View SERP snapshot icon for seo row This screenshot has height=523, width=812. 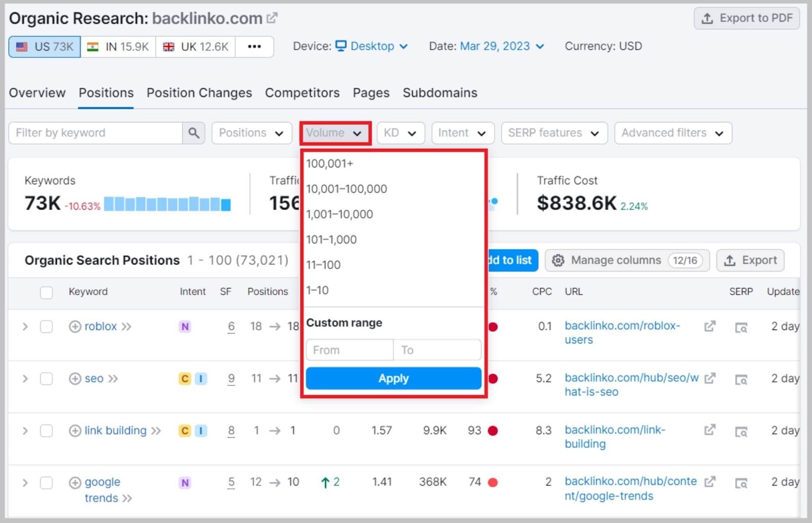click(741, 380)
